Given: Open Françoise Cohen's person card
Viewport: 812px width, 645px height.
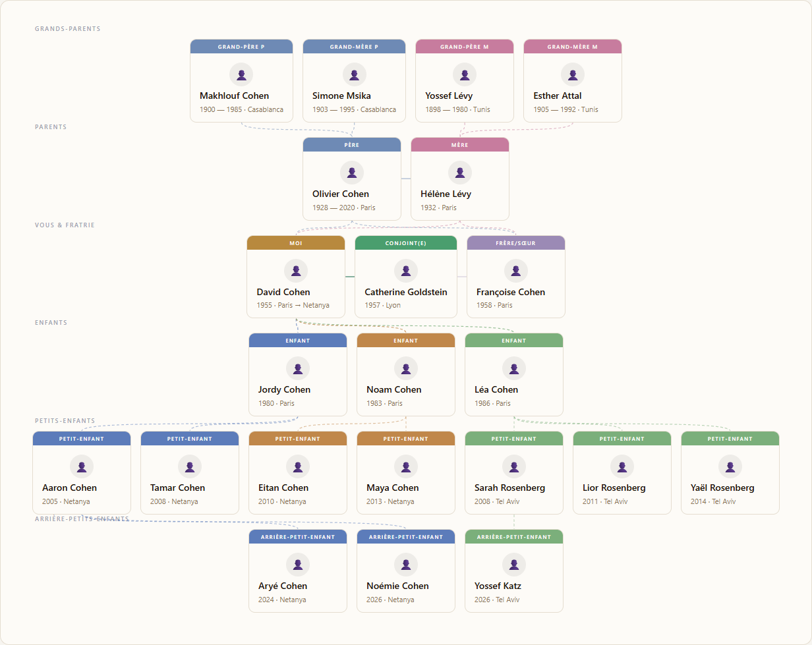Looking at the screenshot, I should (516, 277).
